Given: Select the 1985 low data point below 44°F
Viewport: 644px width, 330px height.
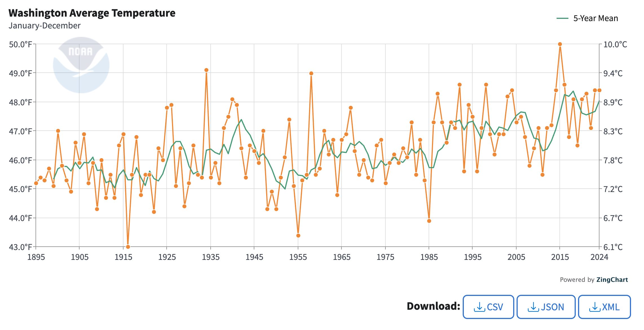Looking at the screenshot, I should [429, 221].
